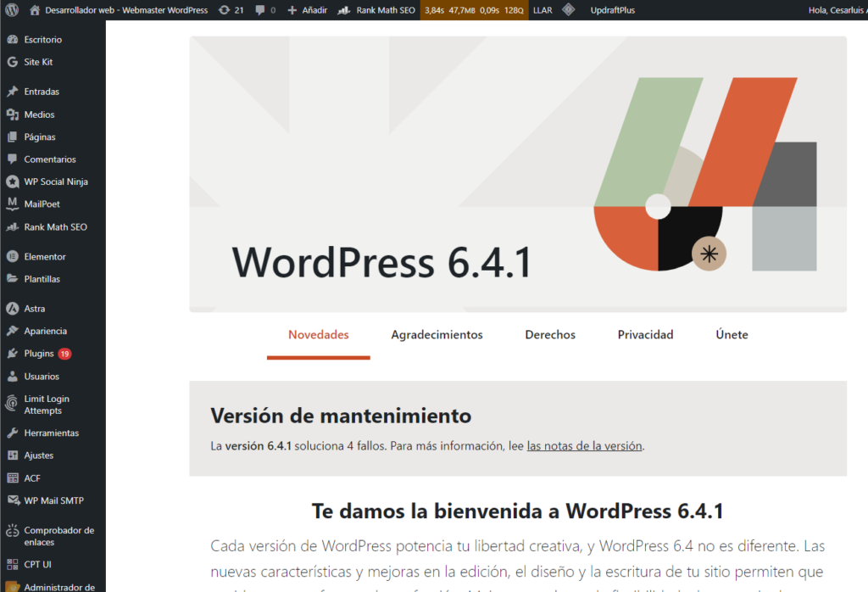The image size is (868, 592).
Task: Click the WP Mail SMTP envelope icon
Action: coord(13,500)
